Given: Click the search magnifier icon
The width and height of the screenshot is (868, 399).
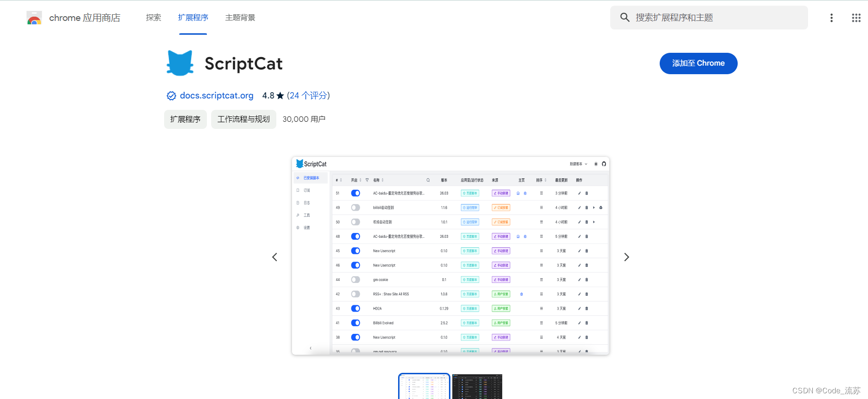Looking at the screenshot, I should pos(624,18).
